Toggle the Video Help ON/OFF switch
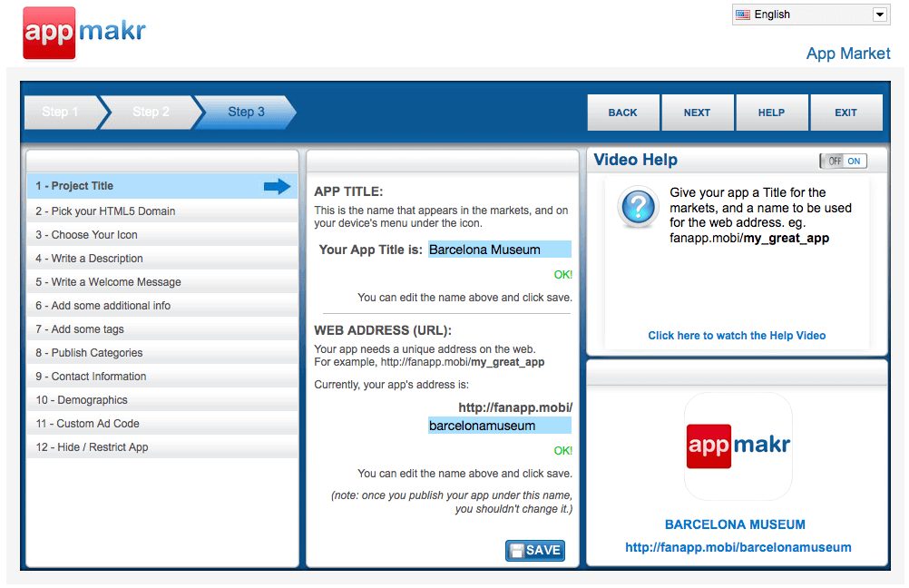909x588 pixels. (843, 161)
